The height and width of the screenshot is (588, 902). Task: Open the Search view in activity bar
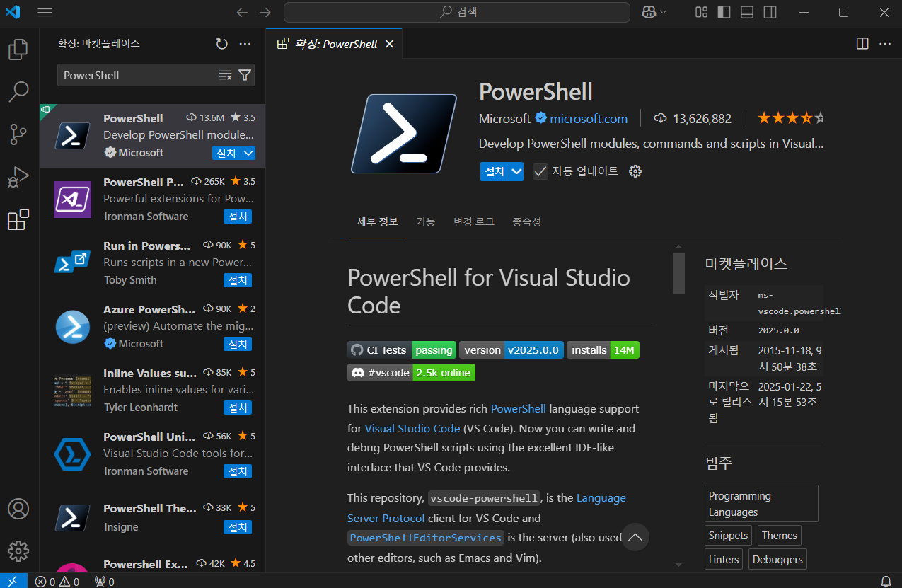pyautogui.click(x=18, y=91)
